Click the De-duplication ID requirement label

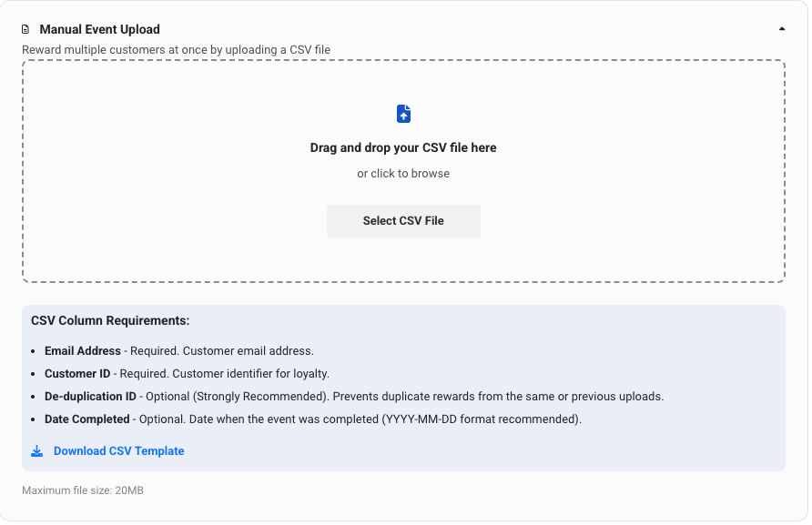point(90,397)
